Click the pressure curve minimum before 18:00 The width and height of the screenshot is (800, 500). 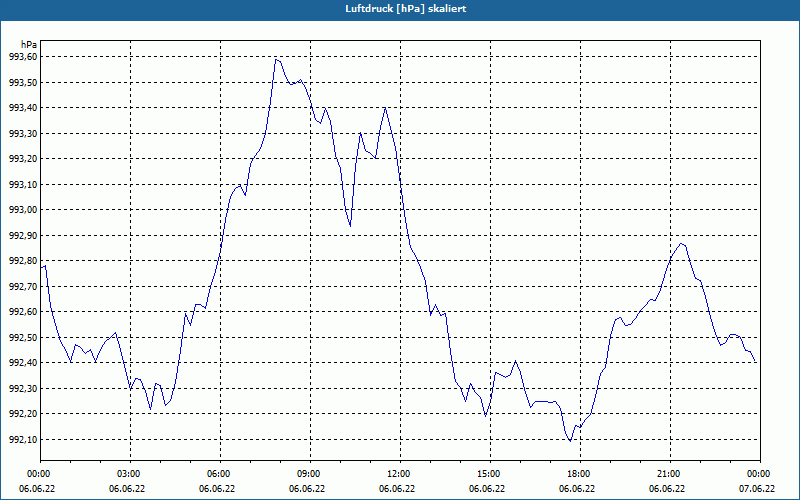570,440
